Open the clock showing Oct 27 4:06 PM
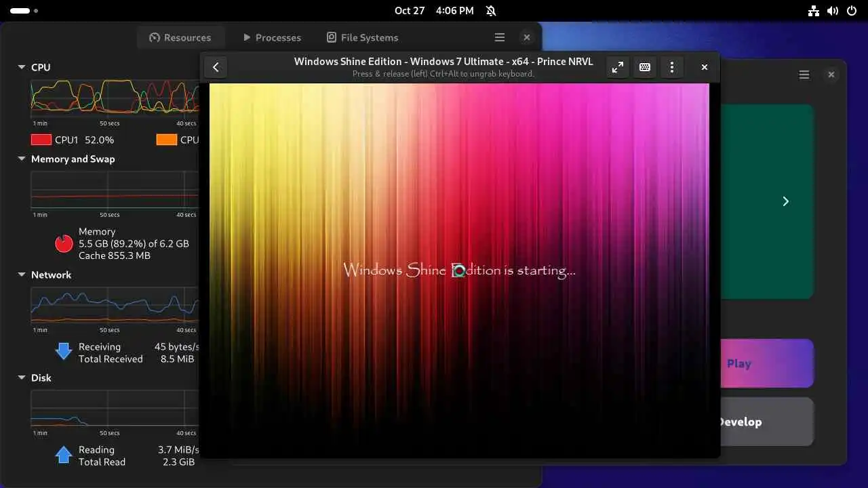Viewport: 868px width, 488px height. [434, 11]
